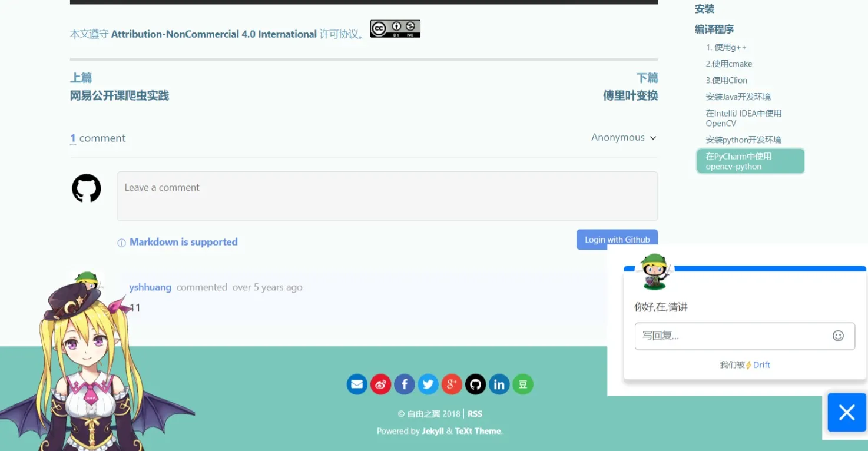Click the chat widget avatar character
Image resolution: width=868 pixels, height=451 pixels.
pyautogui.click(x=655, y=271)
